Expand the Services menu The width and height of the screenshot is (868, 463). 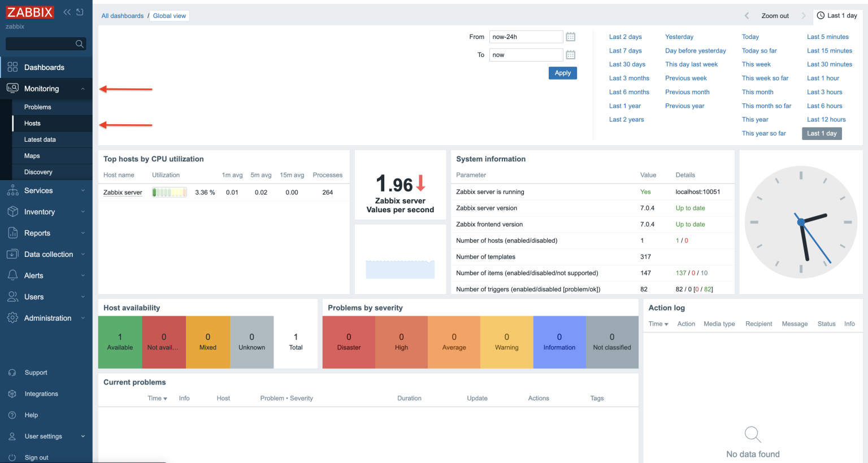coord(38,190)
